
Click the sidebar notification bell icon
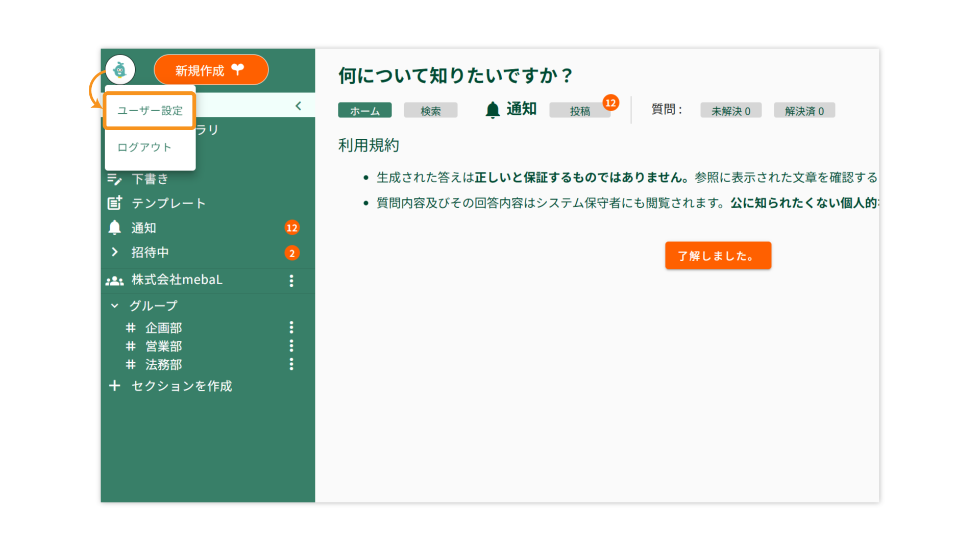click(x=114, y=228)
